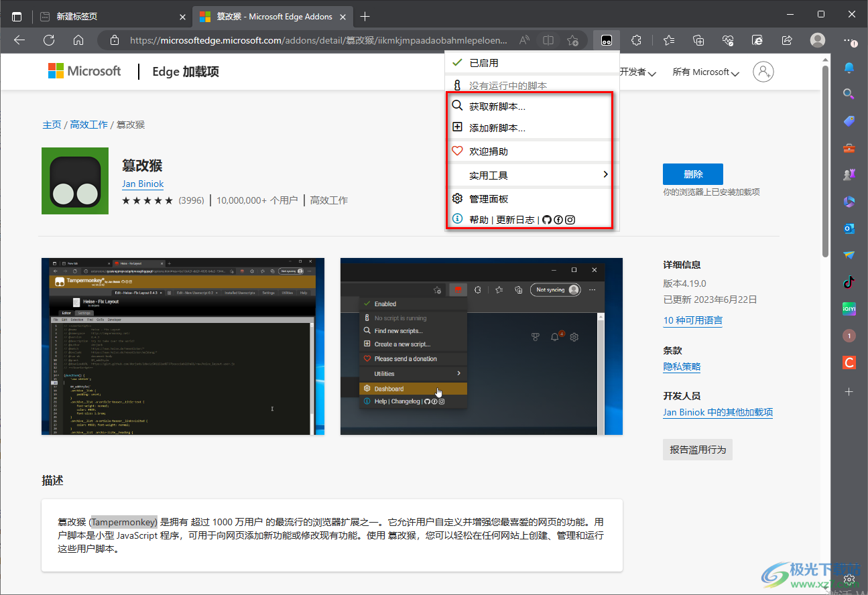
Task: Select 添加新脚本 menu entry
Action: pyautogui.click(x=532, y=128)
